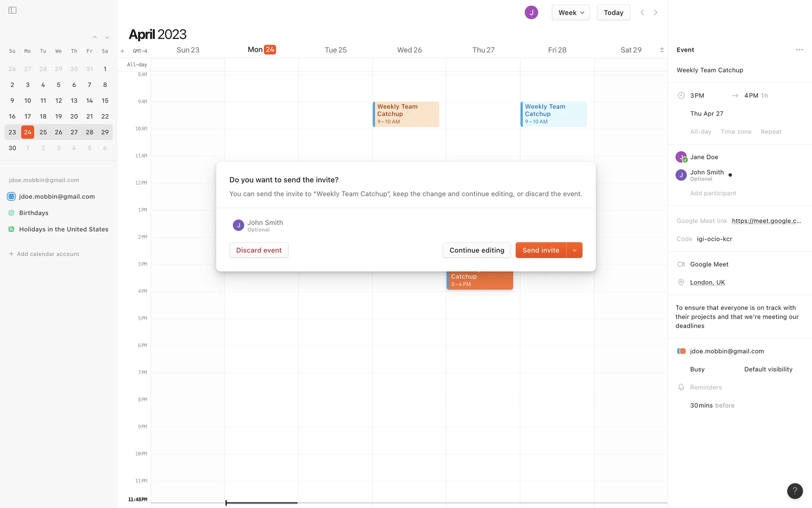Click the Continue editing button
The height and width of the screenshot is (508, 812).
click(477, 250)
